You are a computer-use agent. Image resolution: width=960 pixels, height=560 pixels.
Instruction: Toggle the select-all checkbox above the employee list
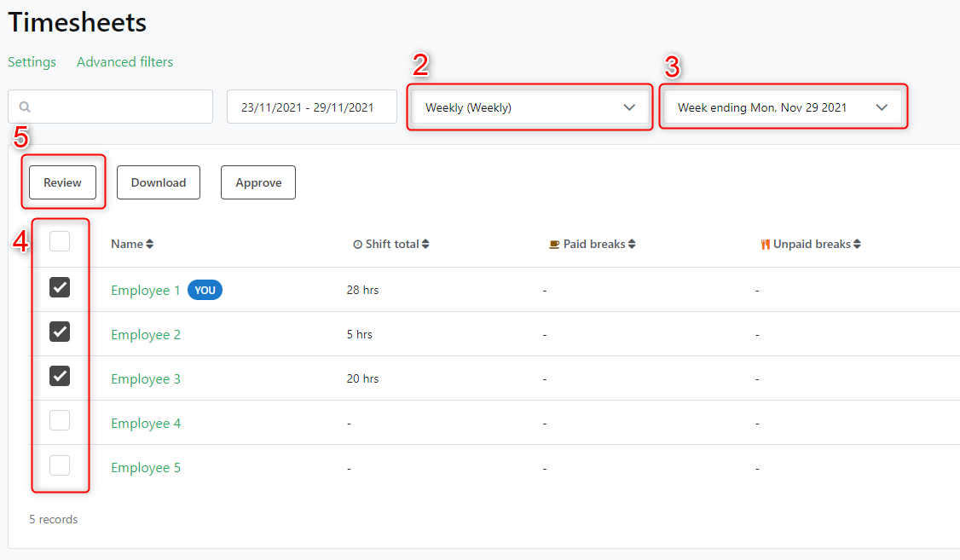(60, 241)
